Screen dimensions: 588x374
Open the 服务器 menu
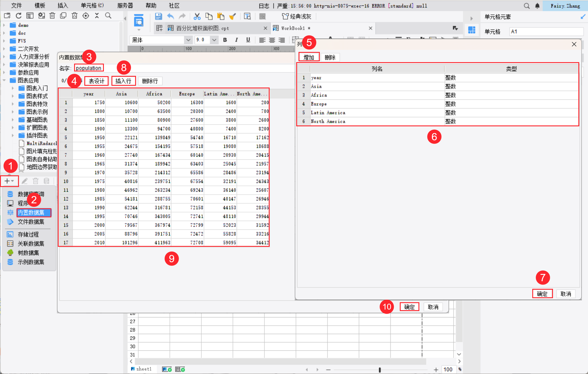tap(125, 6)
